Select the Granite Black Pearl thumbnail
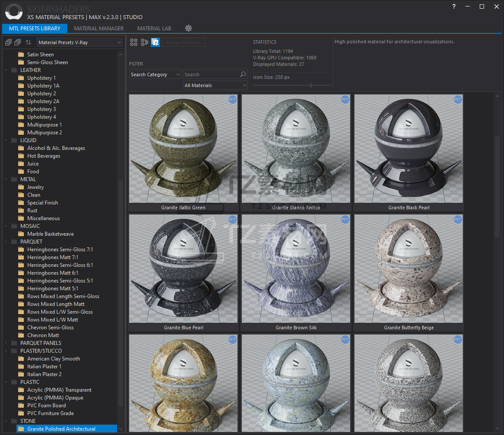504x435 pixels. point(409,149)
